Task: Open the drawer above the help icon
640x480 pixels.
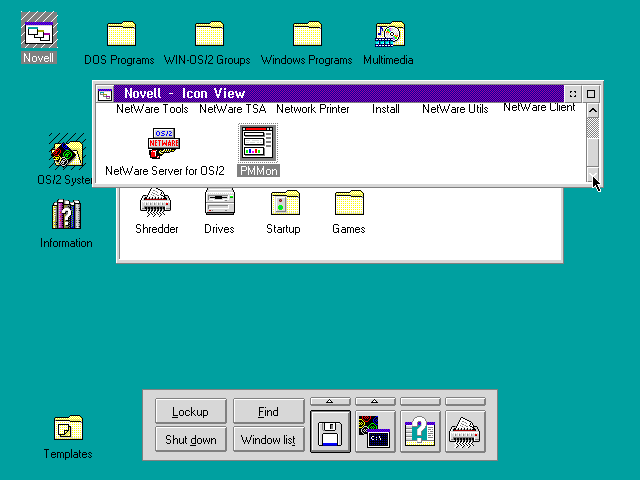Action: [420, 402]
